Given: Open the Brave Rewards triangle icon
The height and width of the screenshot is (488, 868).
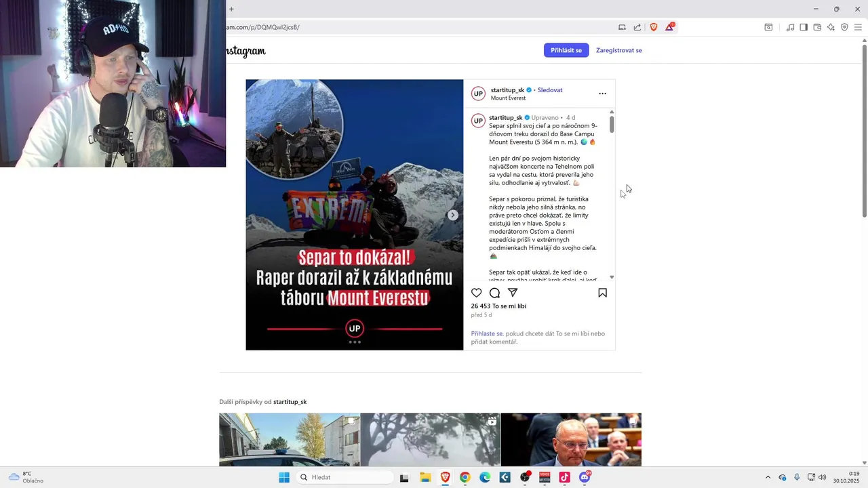Looking at the screenshot, I should pos(669,26).
